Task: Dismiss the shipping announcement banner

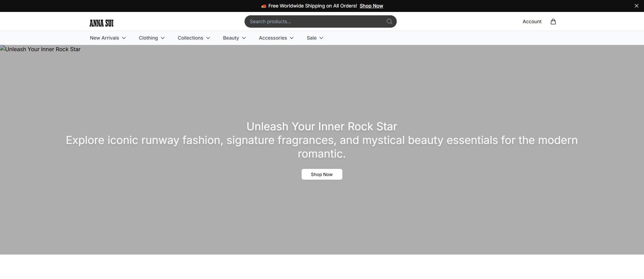Action: [x=636, y=6]
